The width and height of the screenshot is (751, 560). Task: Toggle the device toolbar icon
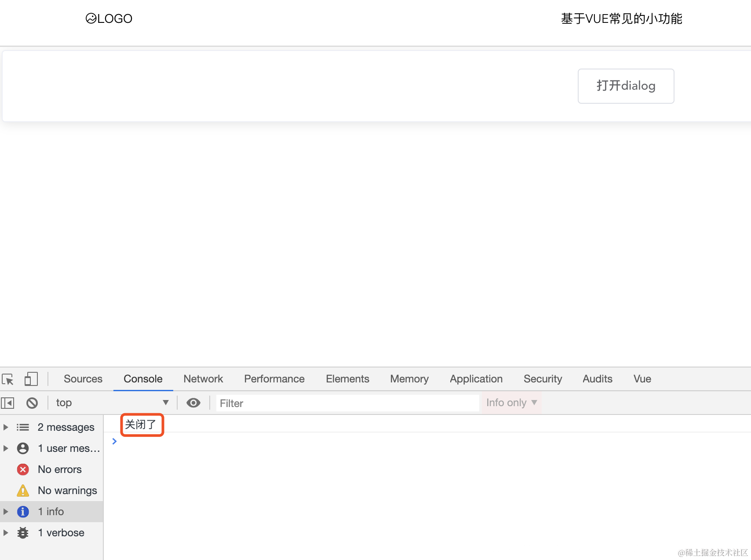pyautogui.click(x=31, y=379)
